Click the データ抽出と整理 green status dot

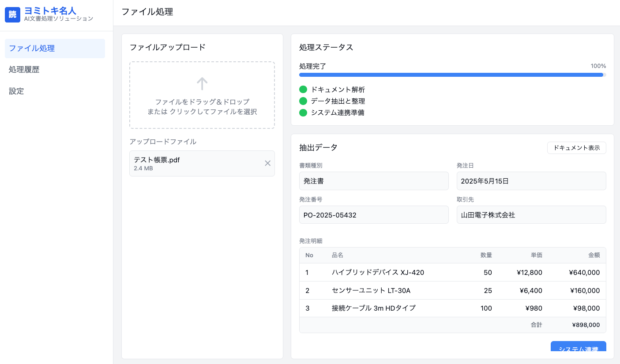303,101
